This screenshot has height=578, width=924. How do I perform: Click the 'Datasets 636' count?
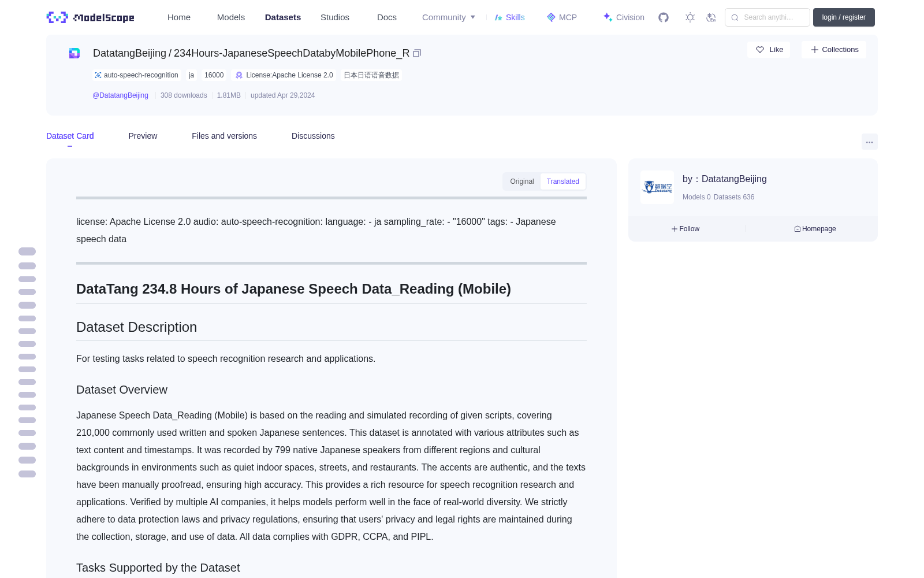point(734,197)
